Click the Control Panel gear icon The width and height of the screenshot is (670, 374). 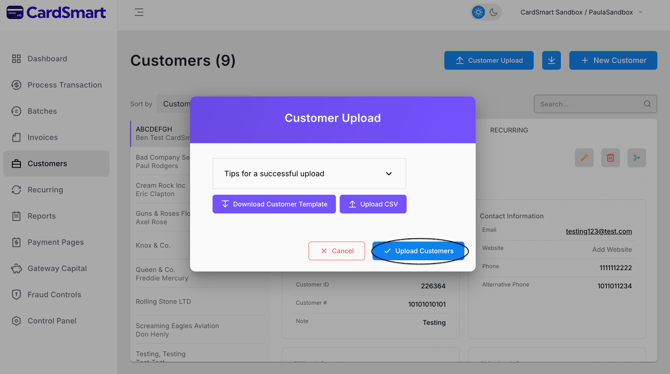(16, 321)
